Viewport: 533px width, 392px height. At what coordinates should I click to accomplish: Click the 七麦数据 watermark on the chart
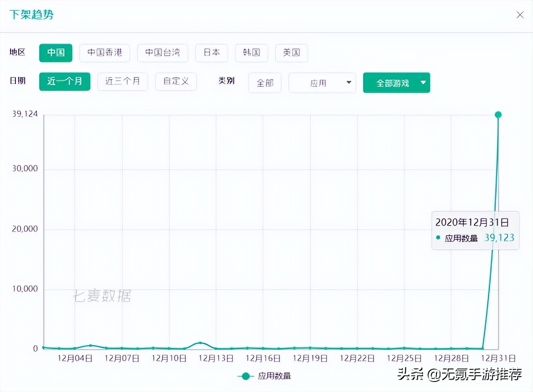(x=103, y=297)
